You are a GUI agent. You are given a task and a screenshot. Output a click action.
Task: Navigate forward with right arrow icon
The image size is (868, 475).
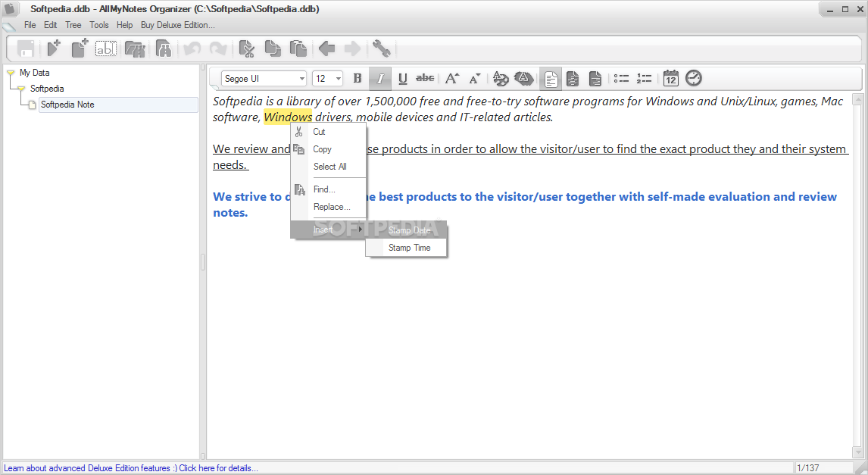click(x=352, y=48)
